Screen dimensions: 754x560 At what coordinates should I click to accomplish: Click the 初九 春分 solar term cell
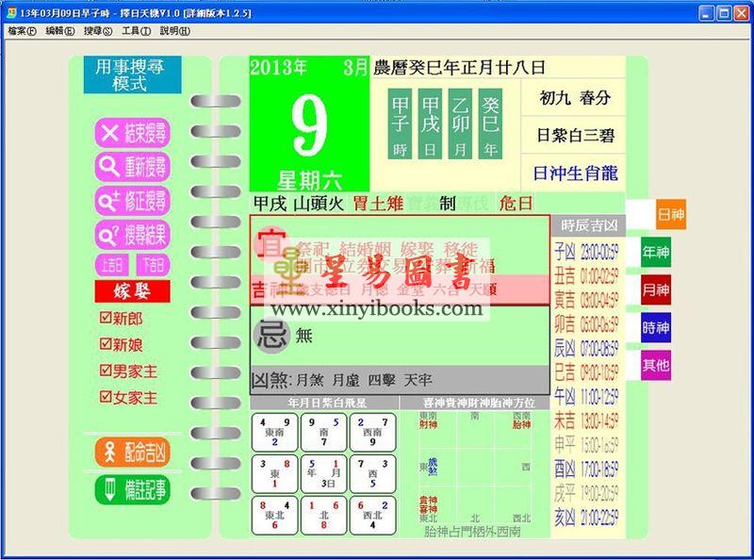(574, 98)
